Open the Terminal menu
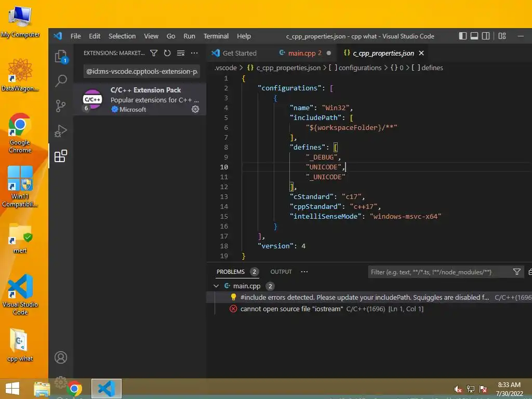The image size is (532, 399). (216, 36)
